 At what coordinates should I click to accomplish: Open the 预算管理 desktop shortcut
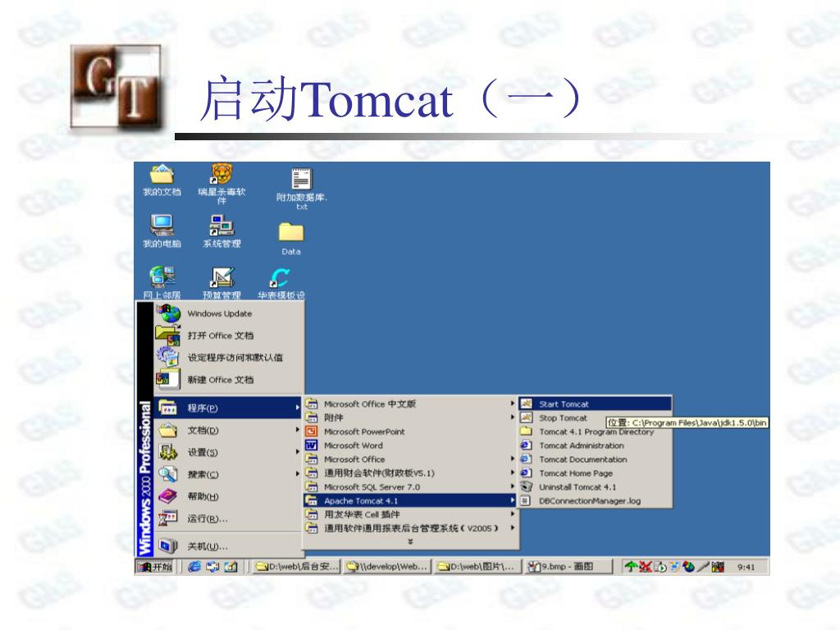pyautogui.click(x=221, y=282)
